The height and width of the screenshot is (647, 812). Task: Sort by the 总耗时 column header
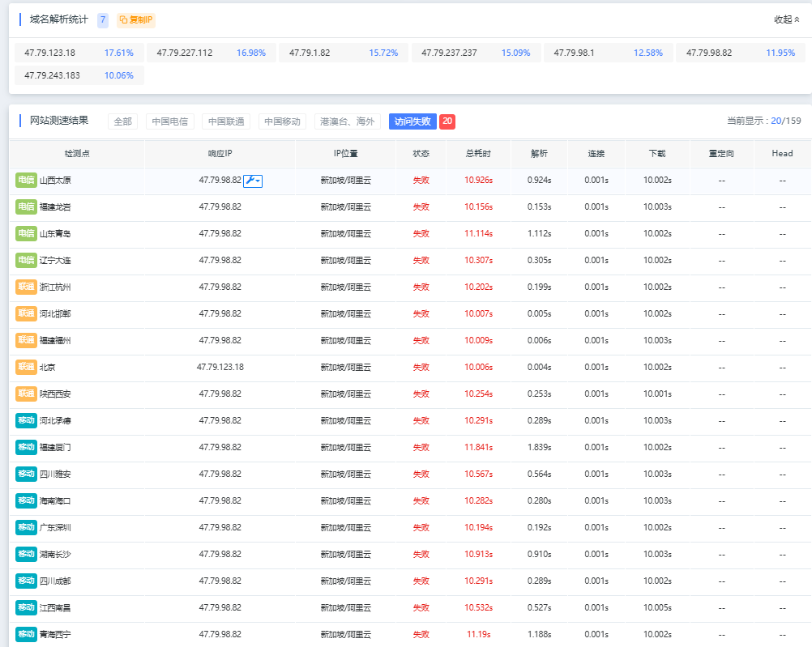477,153
